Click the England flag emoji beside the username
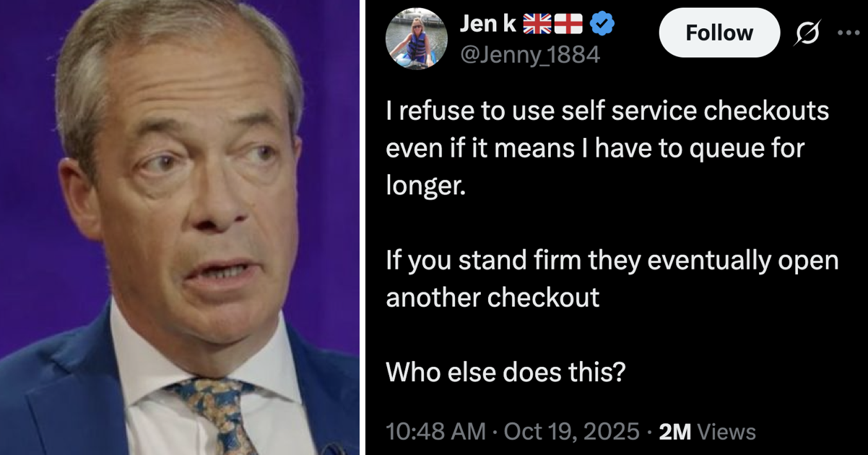Viewport: 868px width, 455px height. point(568,22)
